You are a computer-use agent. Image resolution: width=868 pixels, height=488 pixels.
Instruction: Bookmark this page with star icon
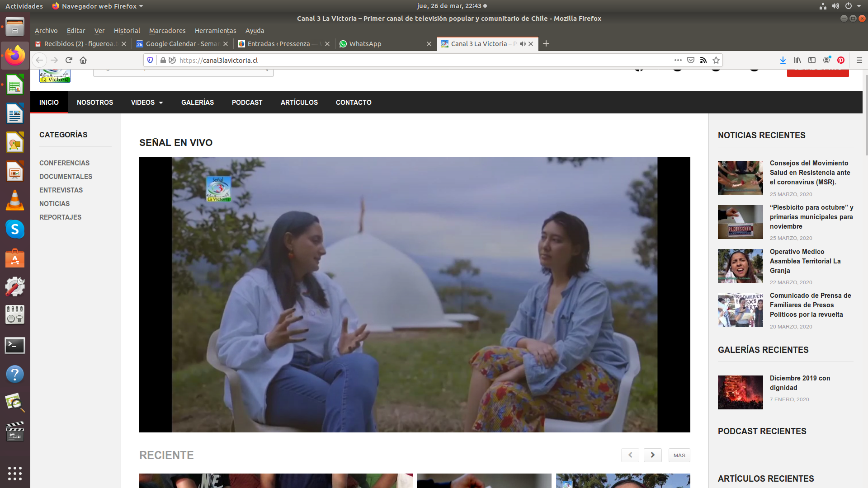coord(716,60)
